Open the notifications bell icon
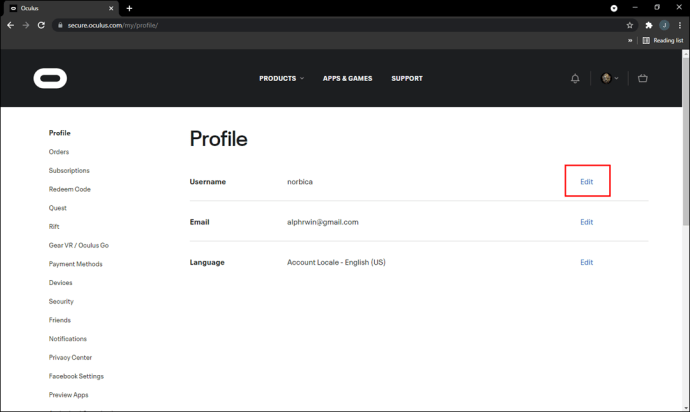Viewport: 690px width, 412px height. tap(575, 78)
